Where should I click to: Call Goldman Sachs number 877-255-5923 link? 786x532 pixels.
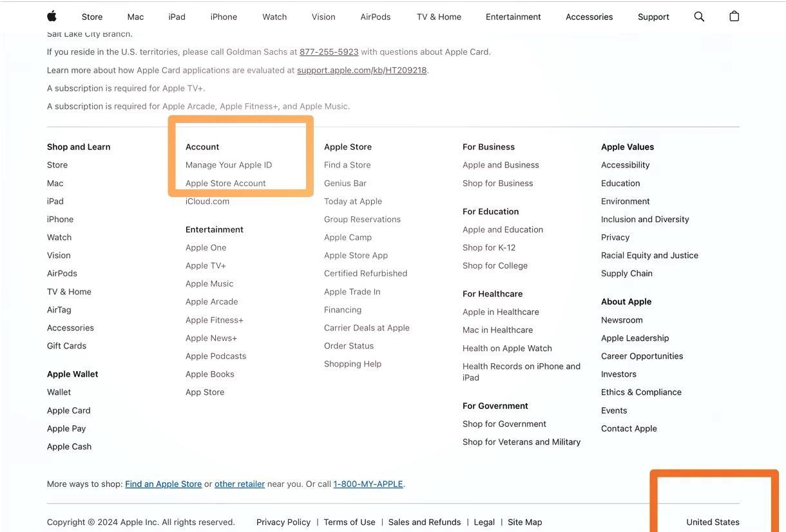pyautogui.click(x=329, y=52)
